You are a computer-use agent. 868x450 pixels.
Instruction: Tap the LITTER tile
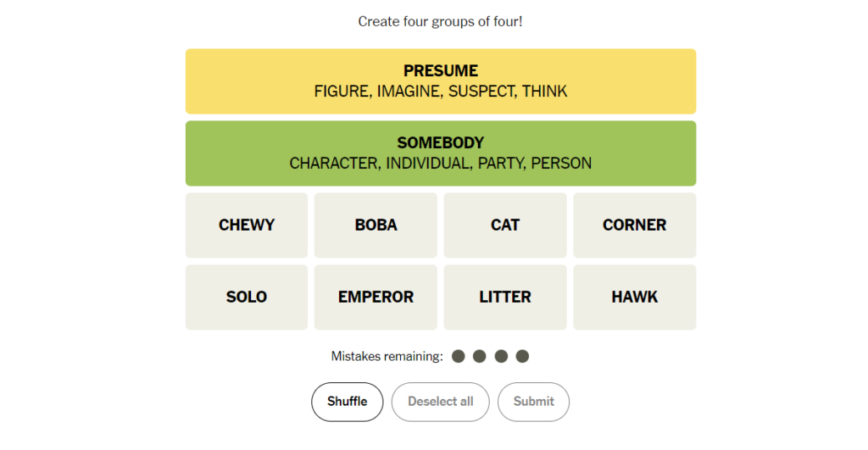[505, 297]
